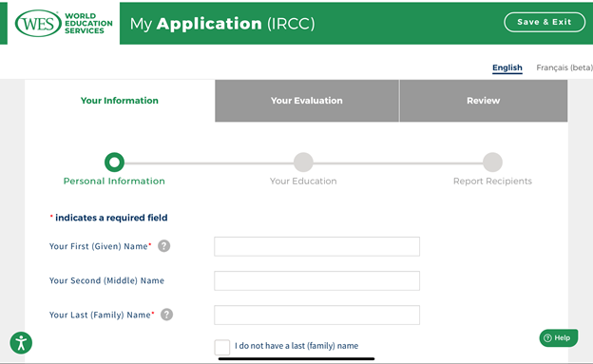593x364 pixels.
Task: Open the Your Information tab
Action: coord(120,101)
